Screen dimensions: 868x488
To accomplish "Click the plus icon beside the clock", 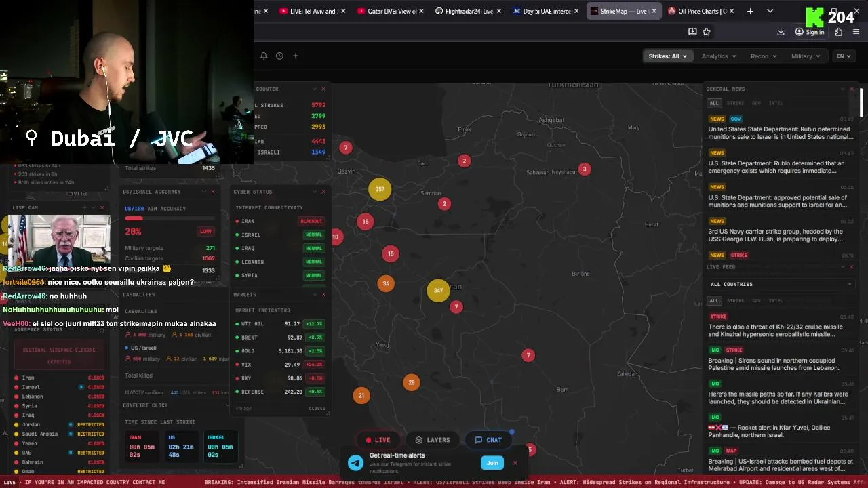I will [x=295, y=56].
